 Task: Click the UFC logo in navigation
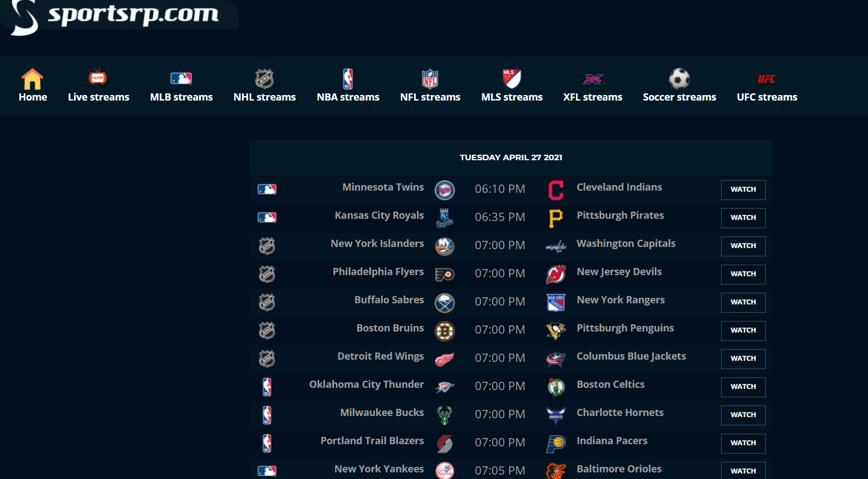pos(766,79)
